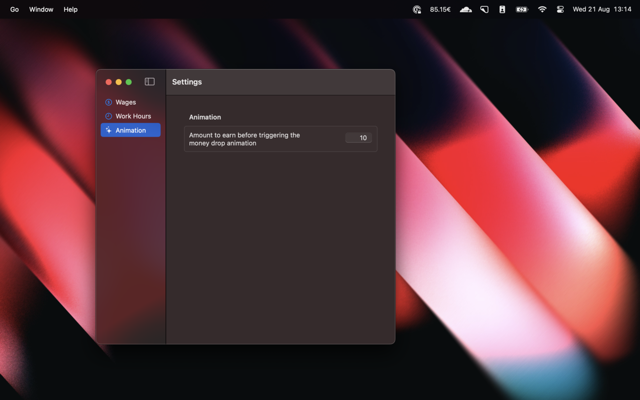
Task: Click the date and time Wed 21 Aug 13:14
Action: [x=602, y=9]
